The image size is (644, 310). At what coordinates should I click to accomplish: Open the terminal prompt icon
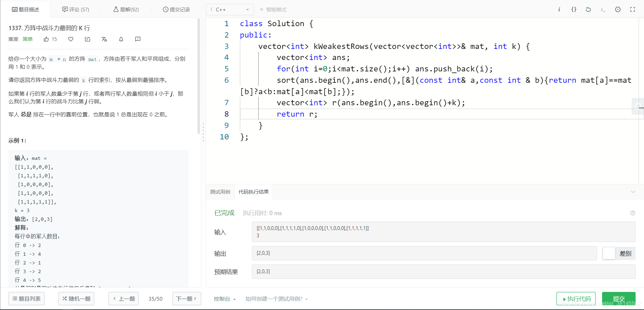pyautogui.click(x=603, y=10)
